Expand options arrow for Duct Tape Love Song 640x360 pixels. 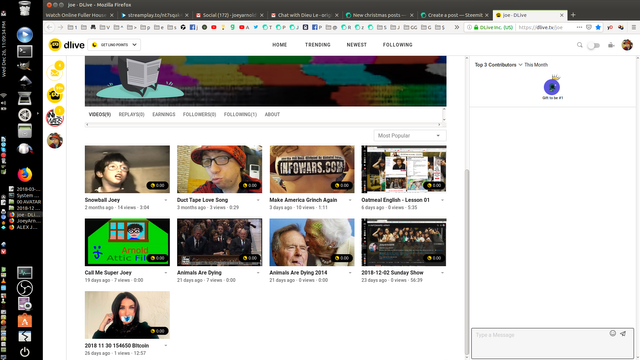[258, 200]
